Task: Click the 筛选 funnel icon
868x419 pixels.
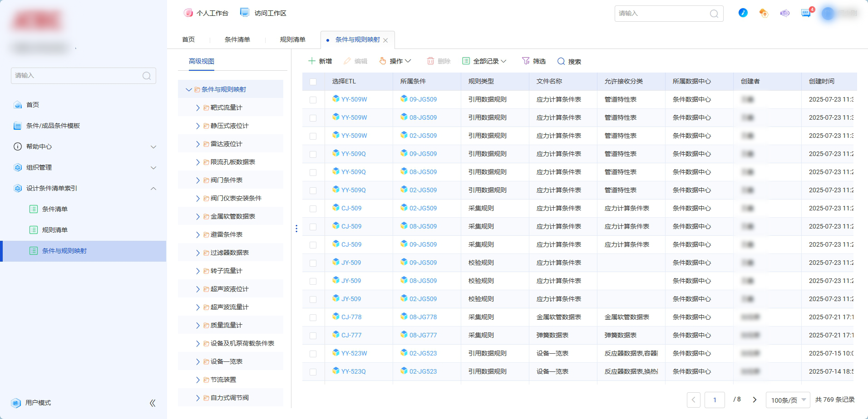Action: 526,61
